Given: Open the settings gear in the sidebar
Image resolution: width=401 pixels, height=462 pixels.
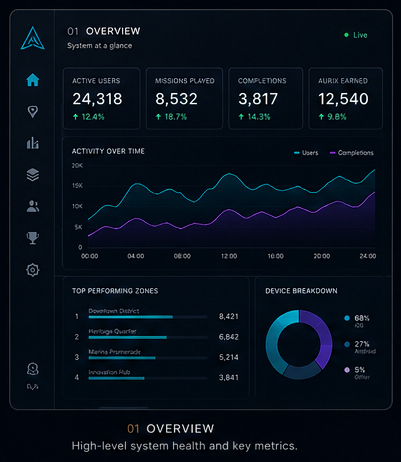Looking at the screenshot, I should point(33,270).
